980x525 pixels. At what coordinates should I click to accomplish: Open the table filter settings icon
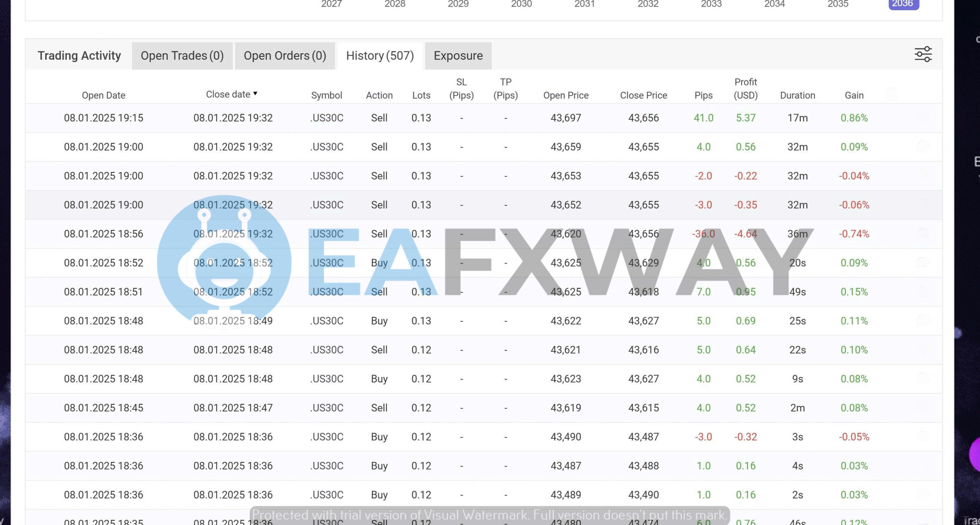pos(923,54)
